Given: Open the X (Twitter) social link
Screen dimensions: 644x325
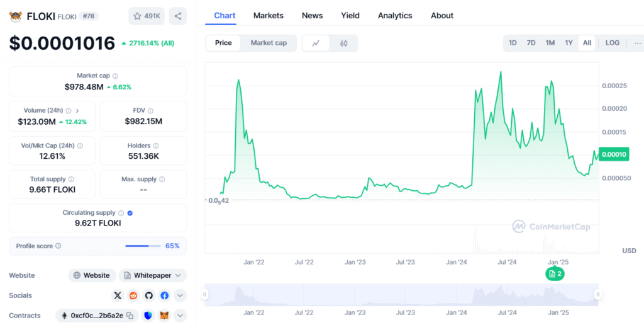Looking at the screenshot, I should pos(118,295).
